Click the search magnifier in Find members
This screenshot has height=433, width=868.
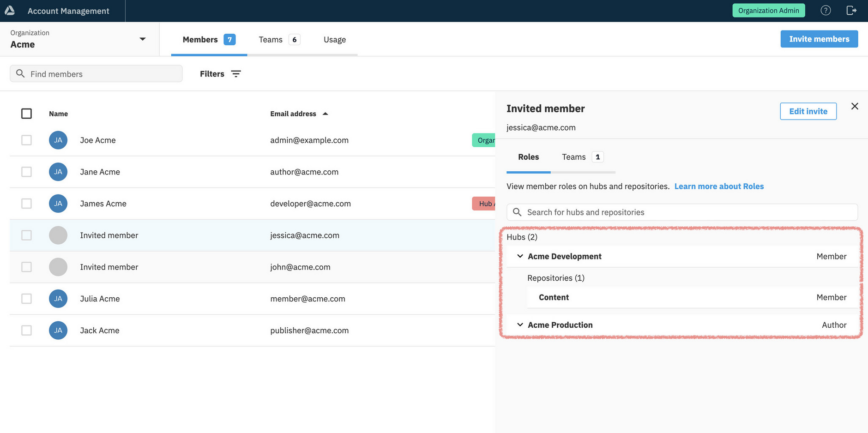pyautogui.click(x=20, y=73)
